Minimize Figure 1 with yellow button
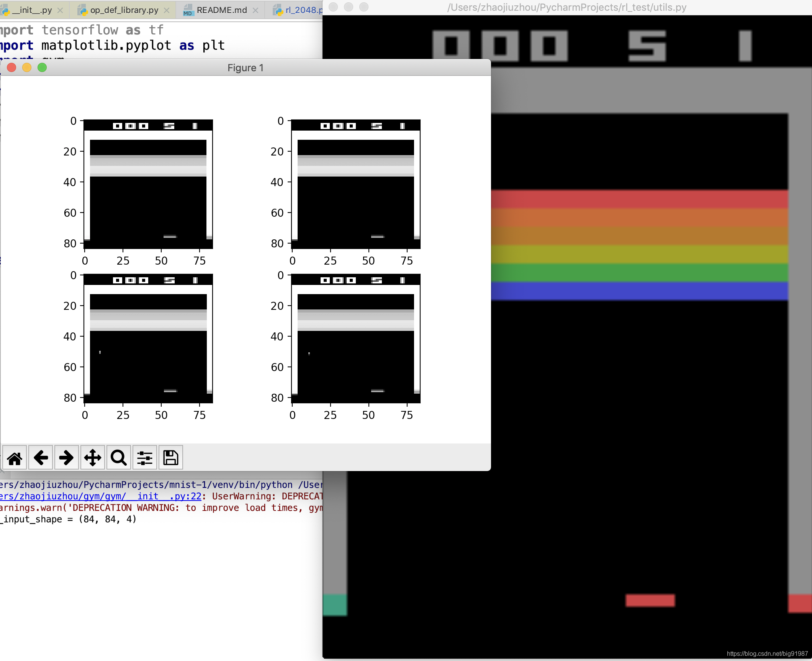This screenshot has height=661, width=812. (x=27, y=68)
